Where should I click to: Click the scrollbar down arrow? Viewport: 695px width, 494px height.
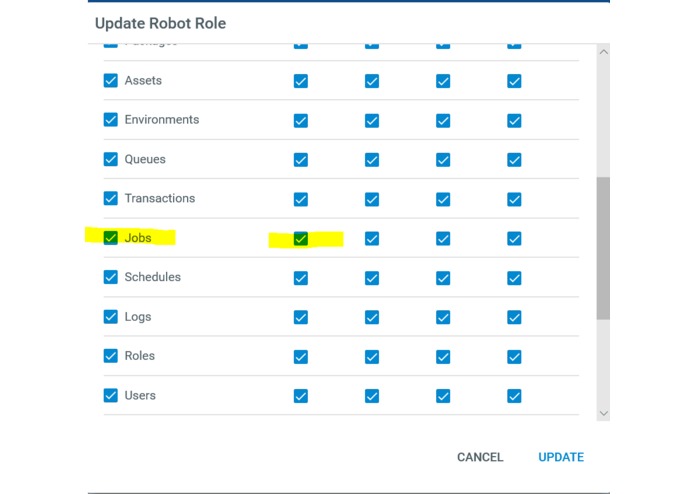point(603,413)
